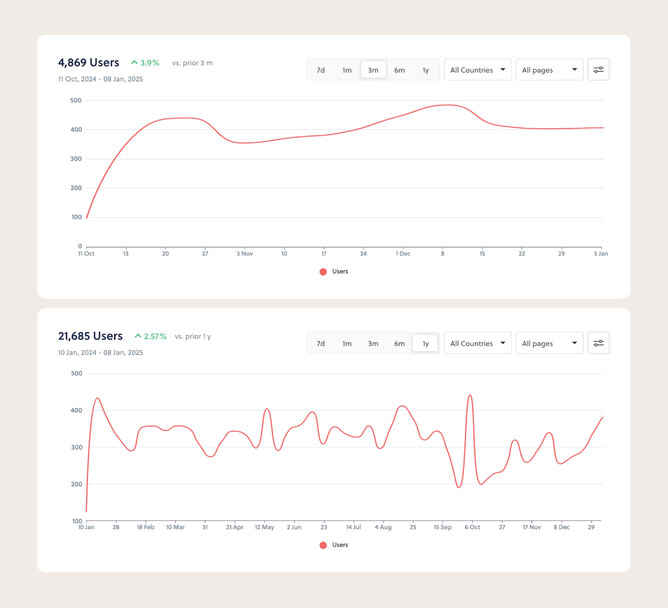
Task: Switch bottom chart to 7d range
Action: tap(321, 343)
